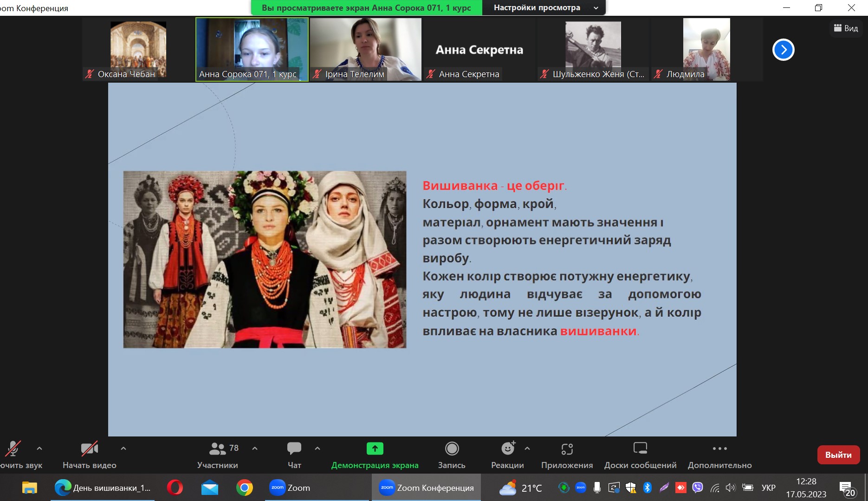Viewport: 868px width, 501px height.
Task: Open Приложения apps panel
Action: click(x=567, y=455)
